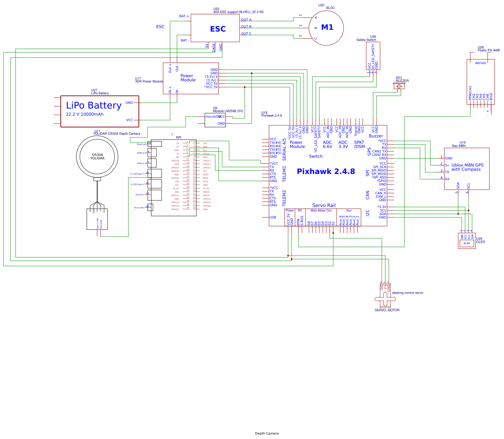This screenshot has height=439, width=504.
Task: Click the RPI Micro USB port symbol
Action: (150, 207)
